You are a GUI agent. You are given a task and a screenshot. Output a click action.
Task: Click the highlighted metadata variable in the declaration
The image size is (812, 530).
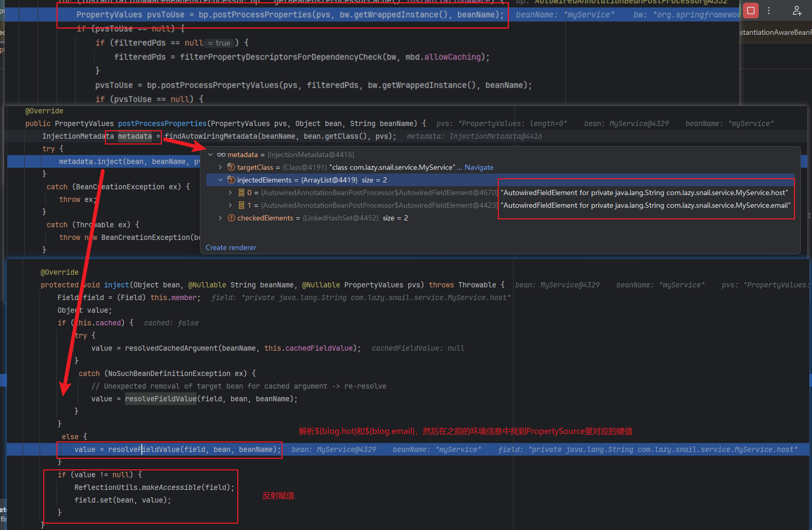[134, 136]
